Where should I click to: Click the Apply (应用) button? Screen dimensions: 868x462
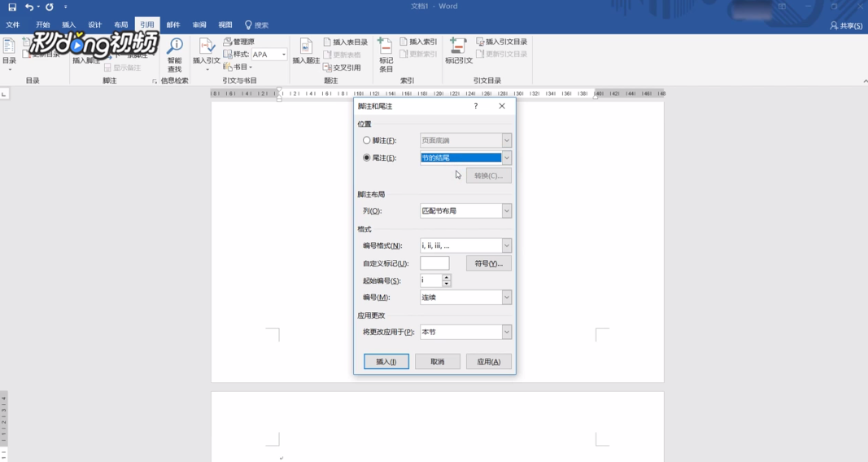[x=489, y=362]
